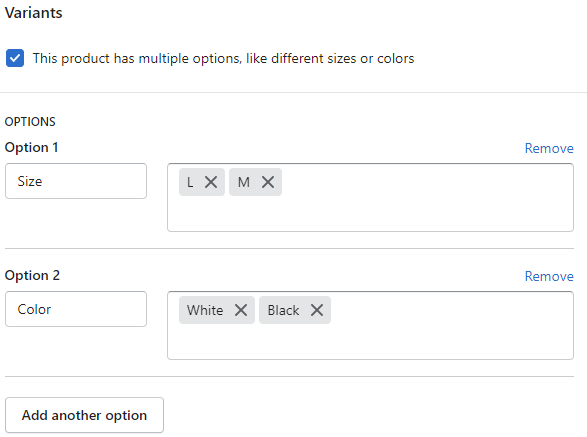The image size is (587, 437).
Task: Select the M tag text
Action: pyautogui.click(x=244, y=182)
